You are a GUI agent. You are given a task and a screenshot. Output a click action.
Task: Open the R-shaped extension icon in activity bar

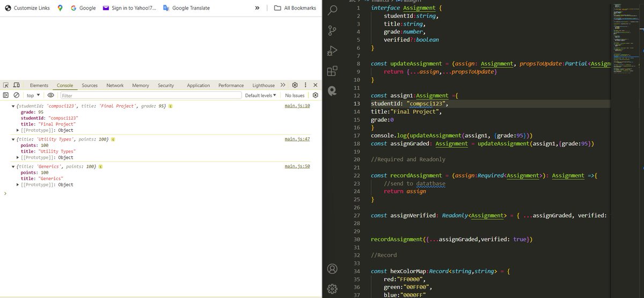[x=332, y=91]
